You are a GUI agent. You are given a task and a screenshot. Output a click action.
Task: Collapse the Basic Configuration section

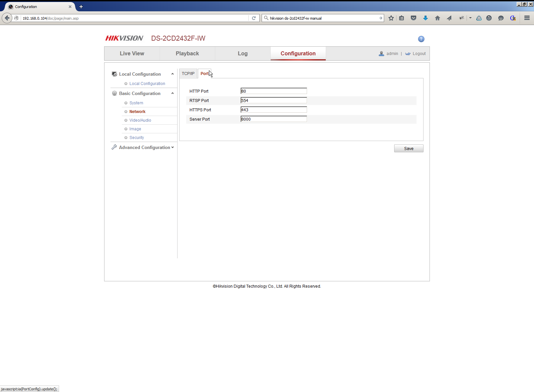click(173, 93)
